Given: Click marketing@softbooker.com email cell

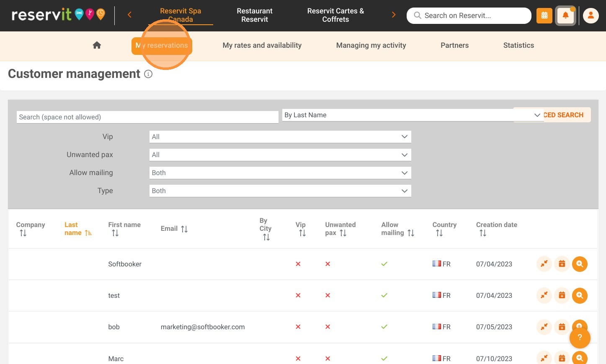Looking at the screenshot, I should (203, 327).
